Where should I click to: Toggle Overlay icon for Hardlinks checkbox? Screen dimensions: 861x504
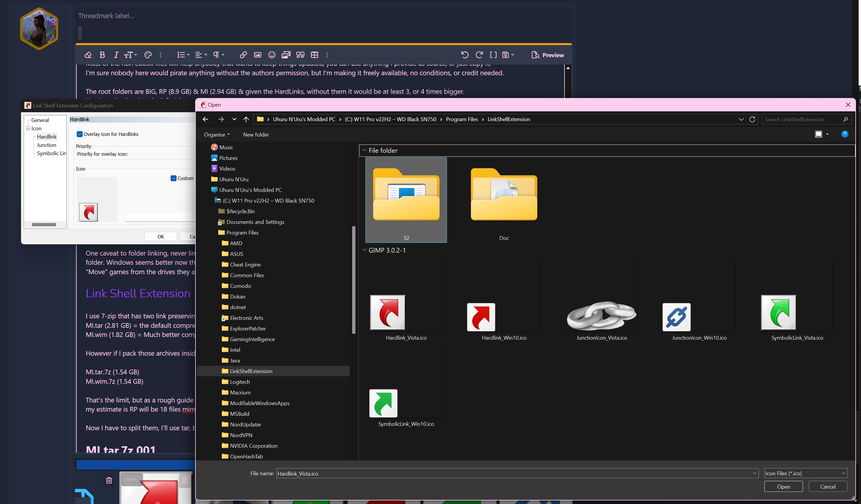(80, 134)
